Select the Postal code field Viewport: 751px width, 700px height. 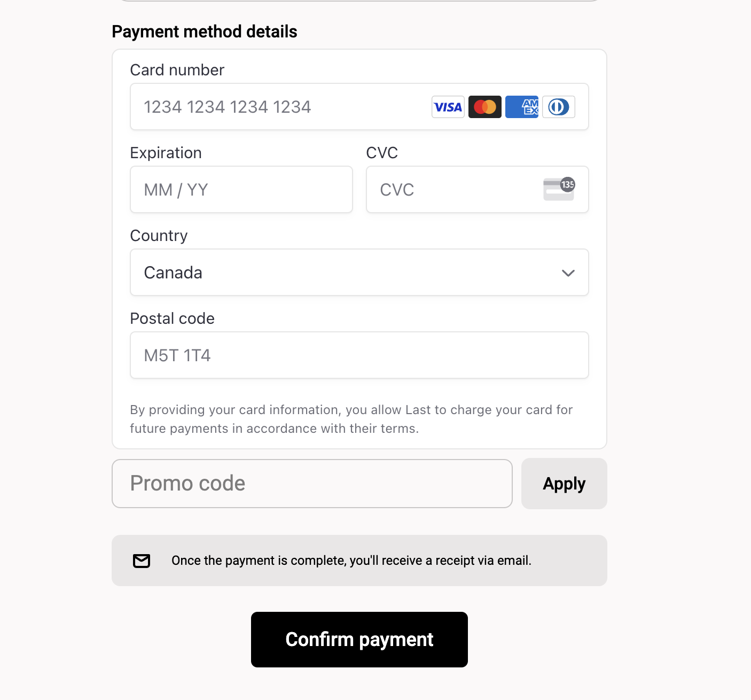coord(359,355)
